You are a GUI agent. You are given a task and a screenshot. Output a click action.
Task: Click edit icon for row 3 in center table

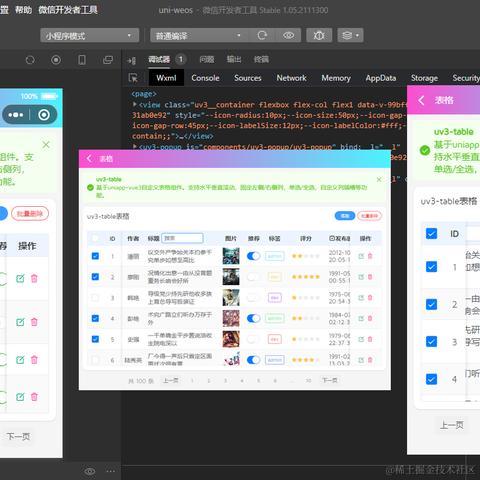(361, 298)
